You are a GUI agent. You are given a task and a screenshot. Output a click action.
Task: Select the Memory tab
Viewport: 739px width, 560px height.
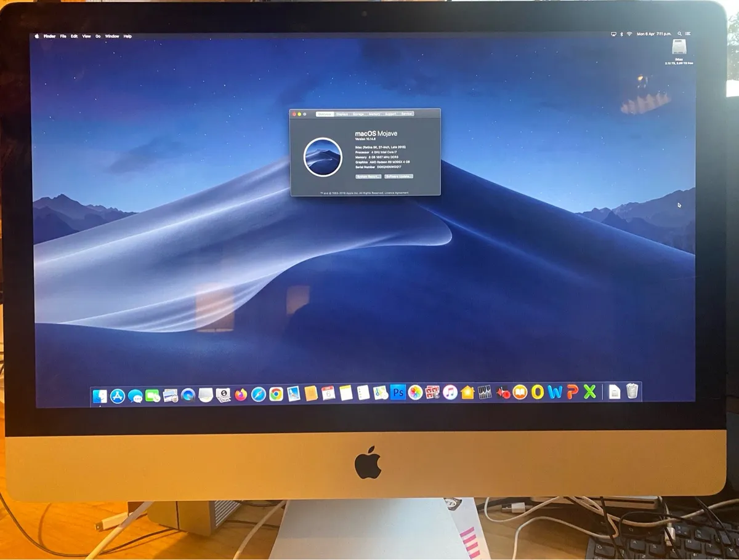point(375,114)
